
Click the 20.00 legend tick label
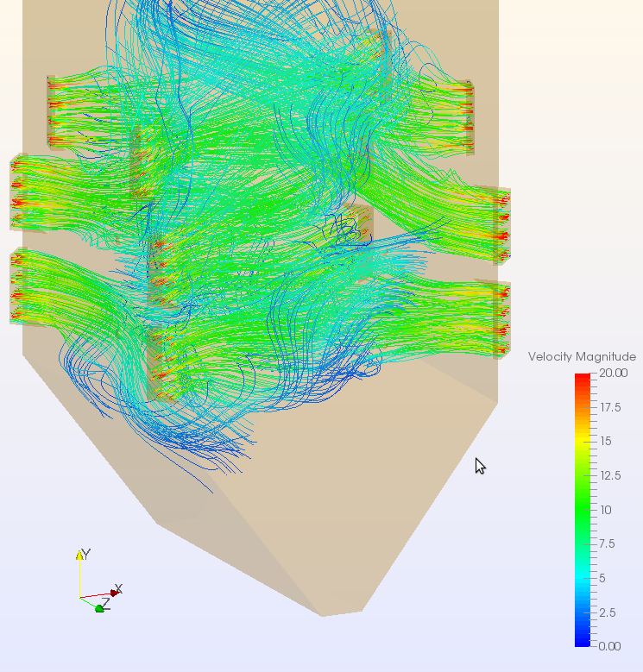tap(614, 373)
